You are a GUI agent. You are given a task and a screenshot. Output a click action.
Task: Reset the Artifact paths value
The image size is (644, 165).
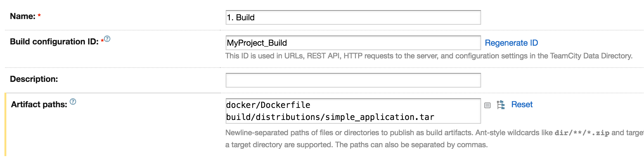point(522,104)
